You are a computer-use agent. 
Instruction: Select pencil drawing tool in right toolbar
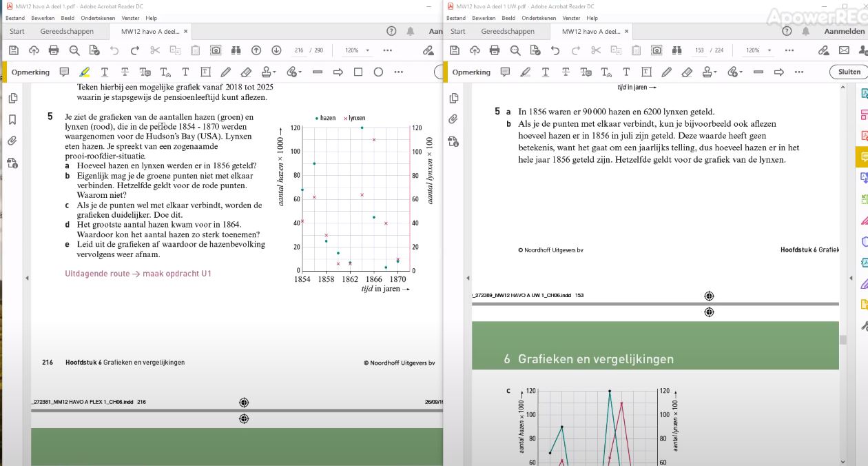click(666, 72)
